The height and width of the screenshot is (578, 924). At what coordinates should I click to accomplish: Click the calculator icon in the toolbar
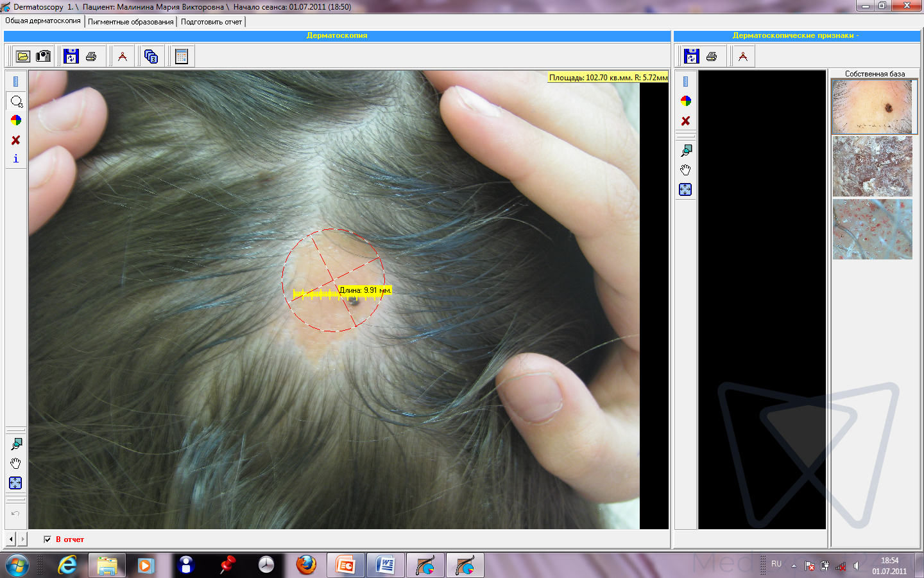click(182, 57)
